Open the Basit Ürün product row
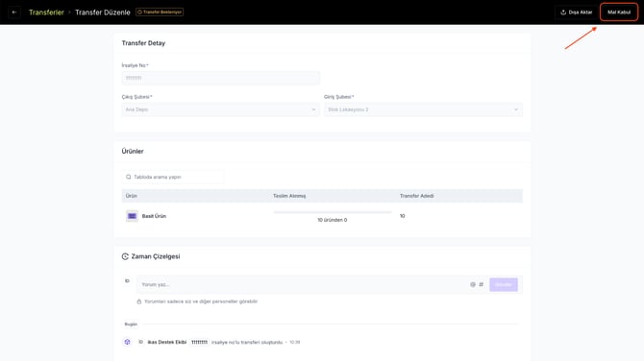 pos(322,216)
